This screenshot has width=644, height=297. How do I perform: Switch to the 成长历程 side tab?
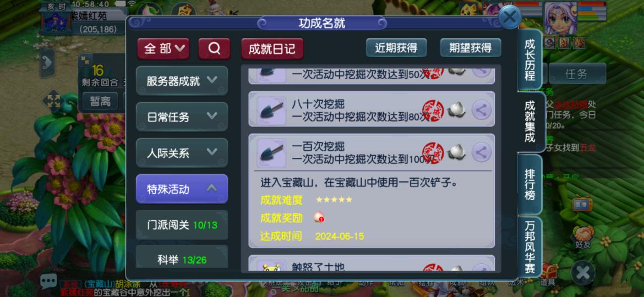[530, 61]
